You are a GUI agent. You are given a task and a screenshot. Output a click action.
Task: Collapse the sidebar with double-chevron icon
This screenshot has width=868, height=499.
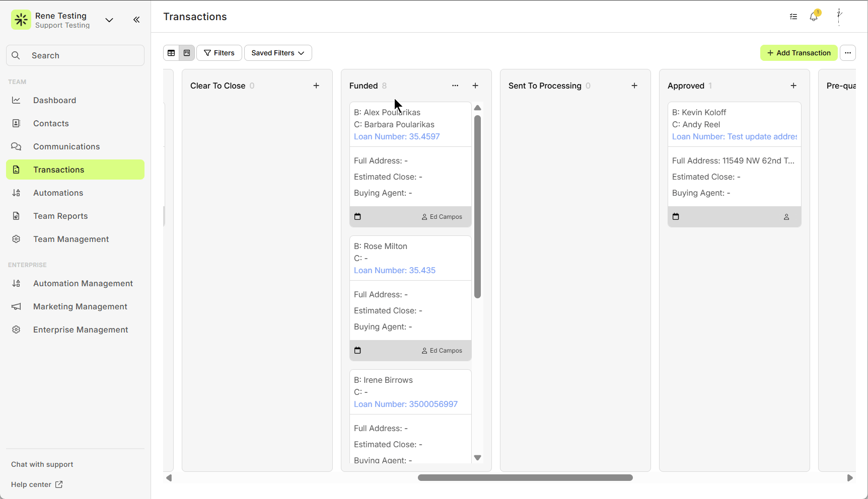pos(136,20)
